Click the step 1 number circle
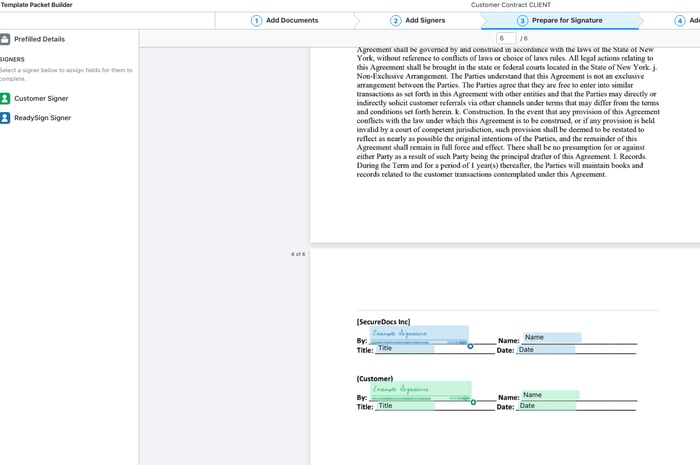This screenshot has height=465, width=700. pyautogui.click(x=256, y=21)
